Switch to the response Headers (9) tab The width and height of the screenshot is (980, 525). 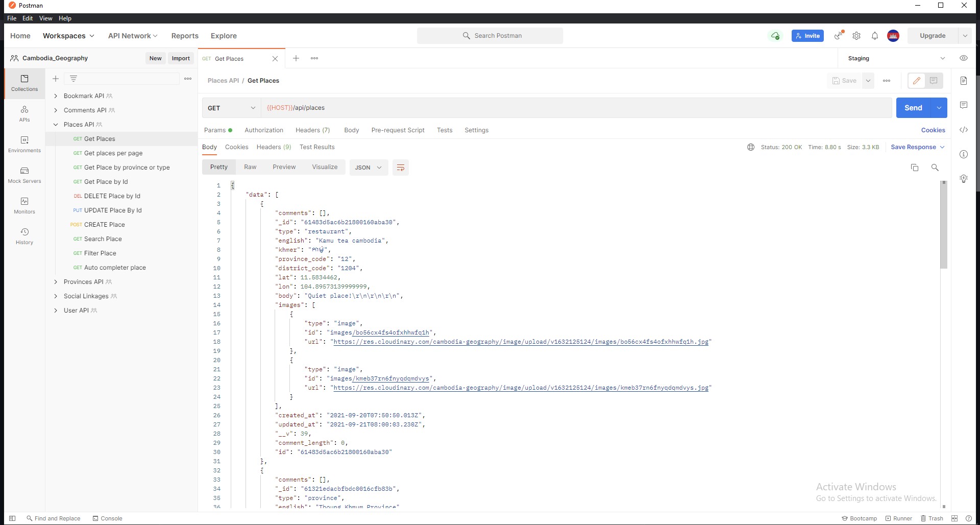tap(274, 147)
